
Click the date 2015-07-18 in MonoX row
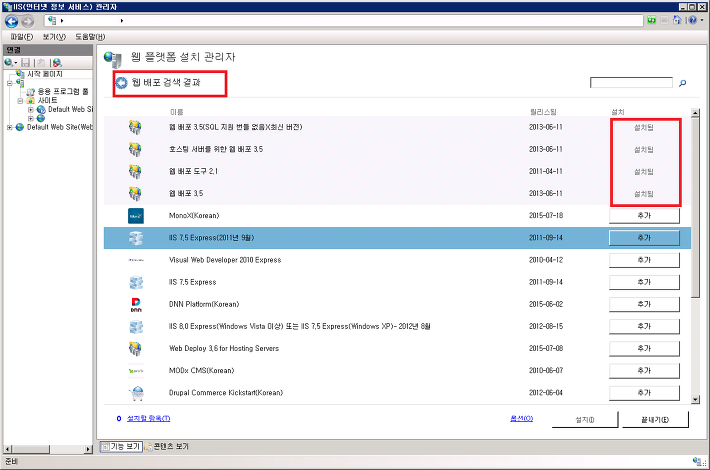tap(546, 216)
